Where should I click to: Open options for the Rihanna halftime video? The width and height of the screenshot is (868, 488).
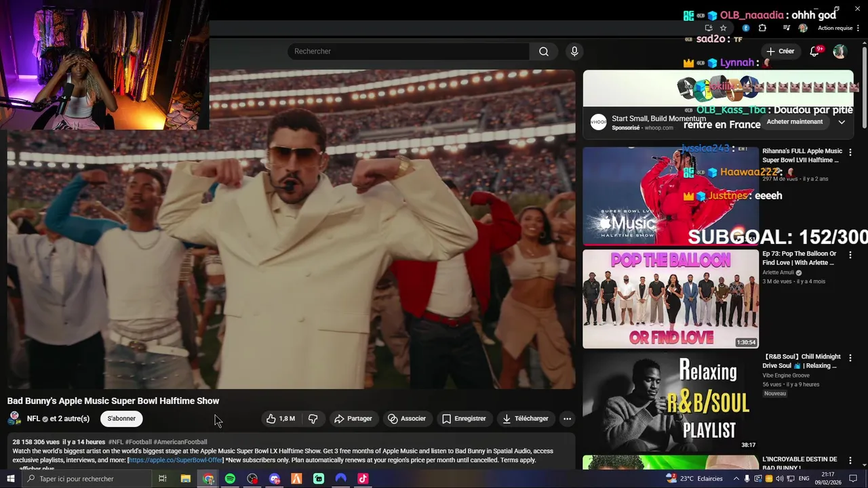[850, 152]
